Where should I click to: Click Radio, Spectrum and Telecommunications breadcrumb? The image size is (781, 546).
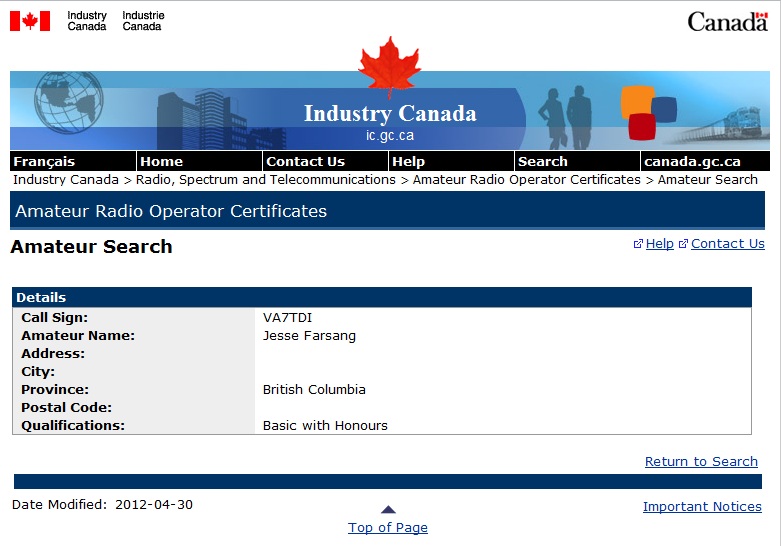266,179
